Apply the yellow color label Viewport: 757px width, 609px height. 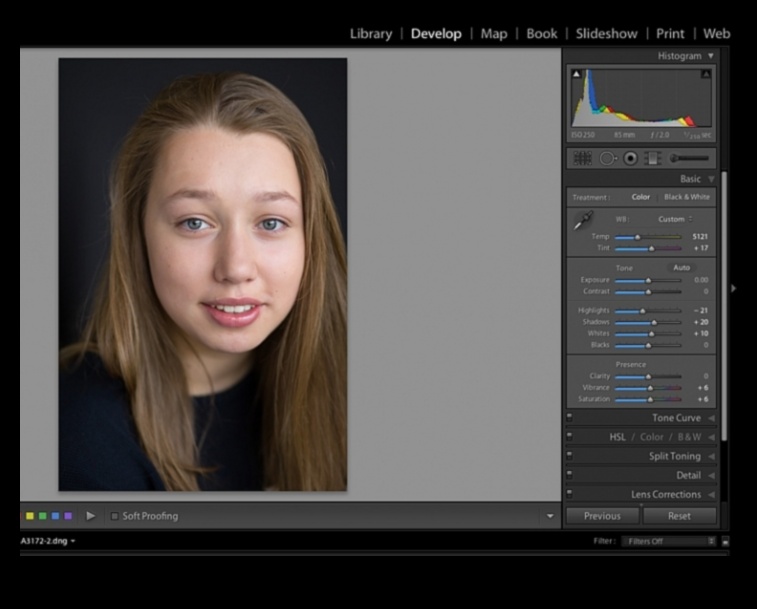[30, 516]
